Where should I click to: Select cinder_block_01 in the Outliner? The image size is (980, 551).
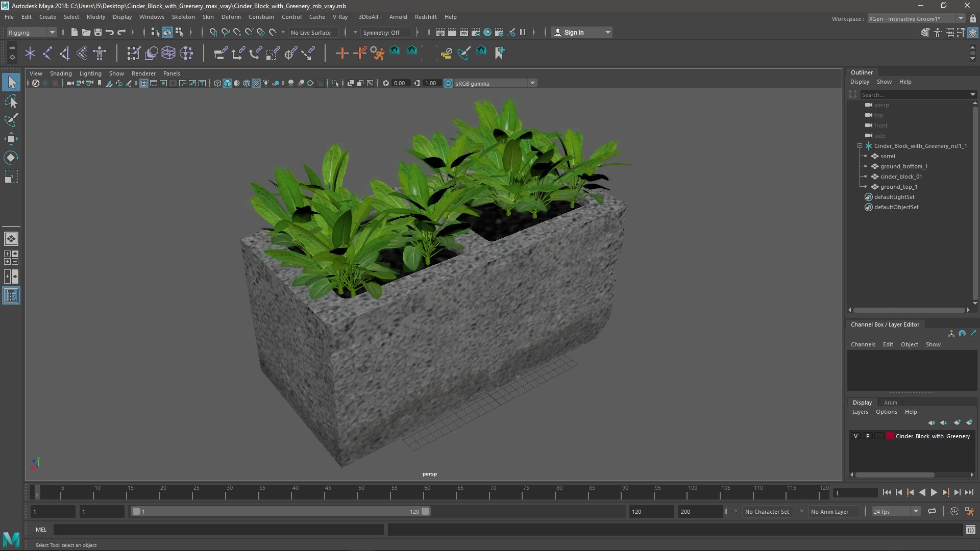(901, 177)
